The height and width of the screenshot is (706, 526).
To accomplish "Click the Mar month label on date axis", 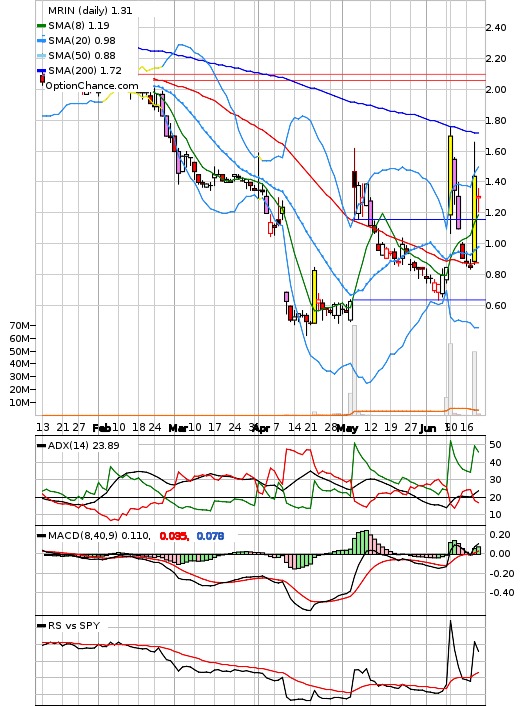I will point(178,428).
